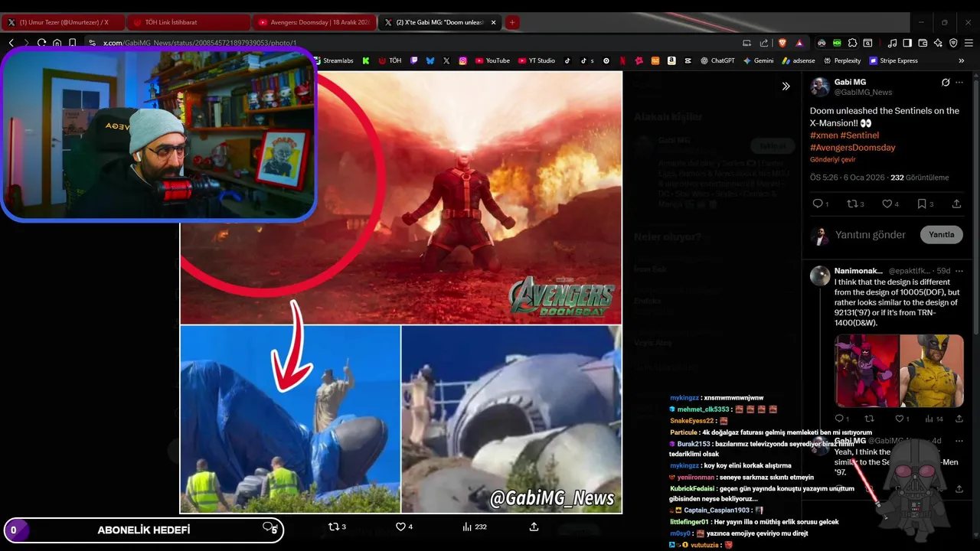Open the Brave VPN shield icon
Image resolution: width=980 pixels, height=551 pixels.
[953, 43]
